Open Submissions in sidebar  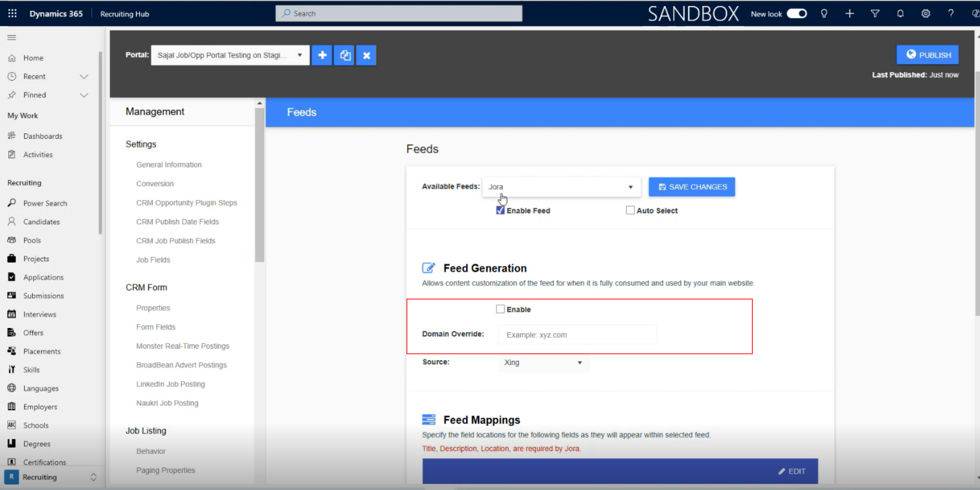click(43, 296)
